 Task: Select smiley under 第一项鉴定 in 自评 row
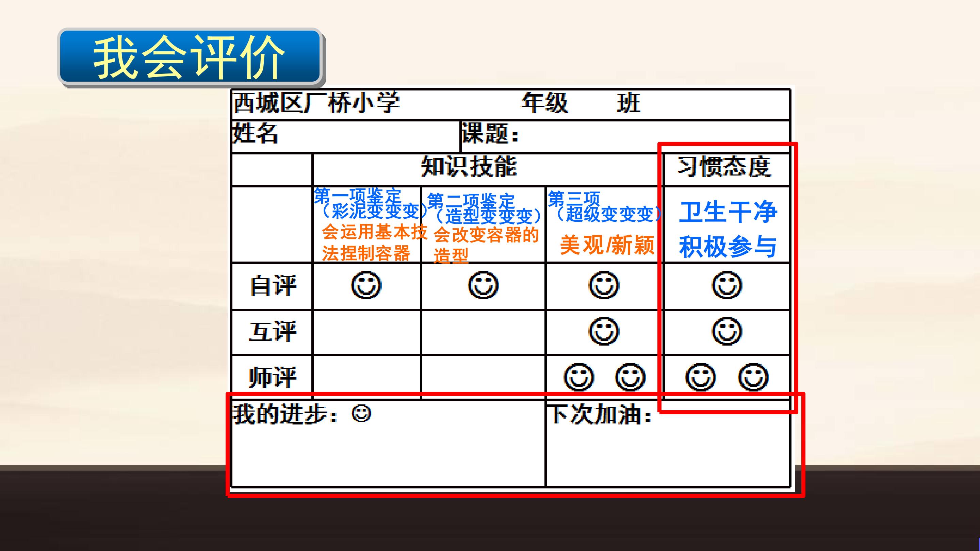366,286
